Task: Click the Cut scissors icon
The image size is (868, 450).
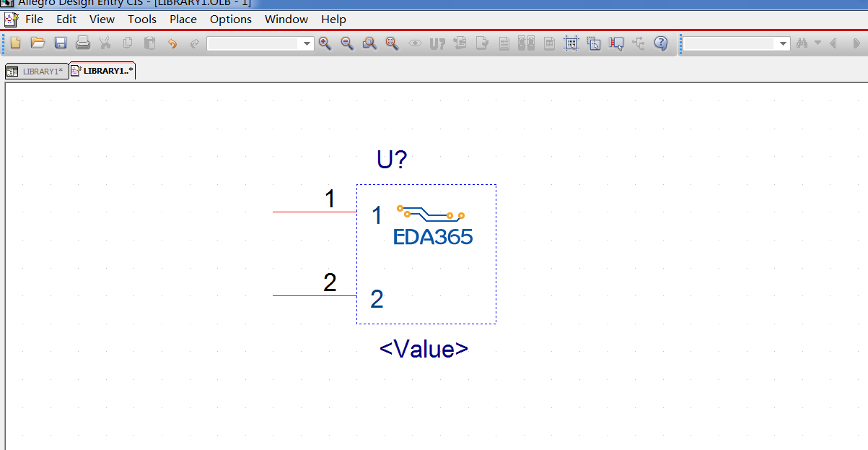Action: point(105,43)
